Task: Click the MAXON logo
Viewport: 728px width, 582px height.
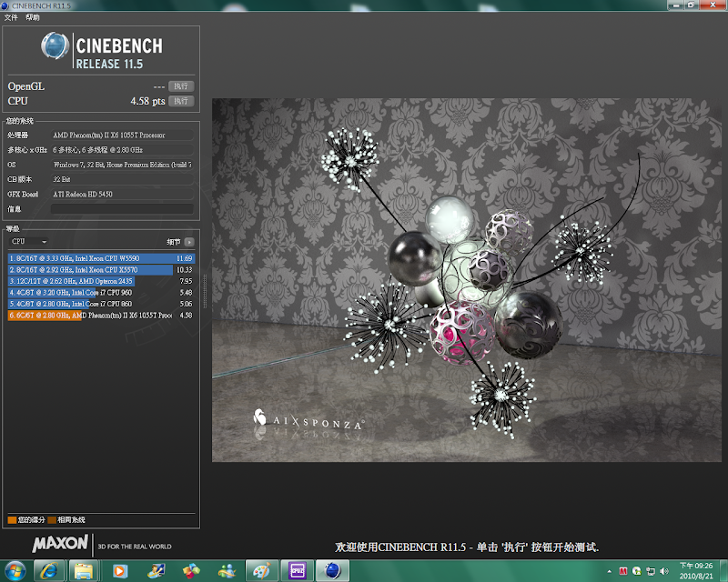Action: pyautogui.click(x=60, y=544)
